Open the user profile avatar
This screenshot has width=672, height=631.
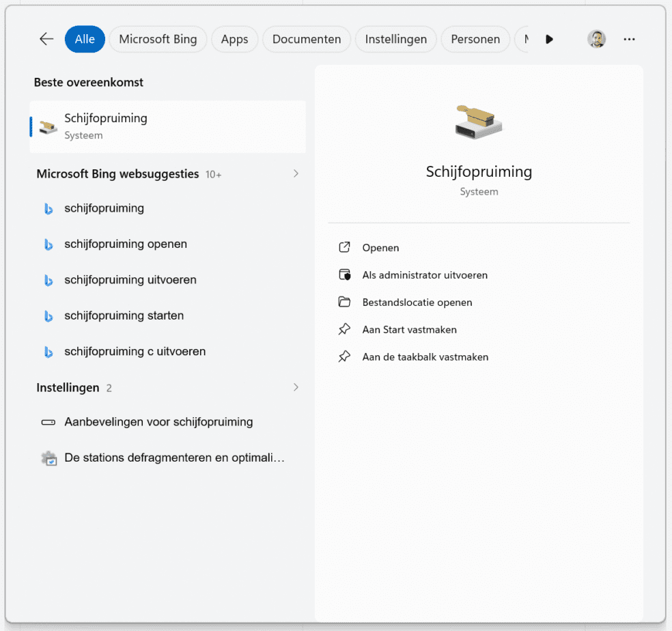tap(596, 39)
